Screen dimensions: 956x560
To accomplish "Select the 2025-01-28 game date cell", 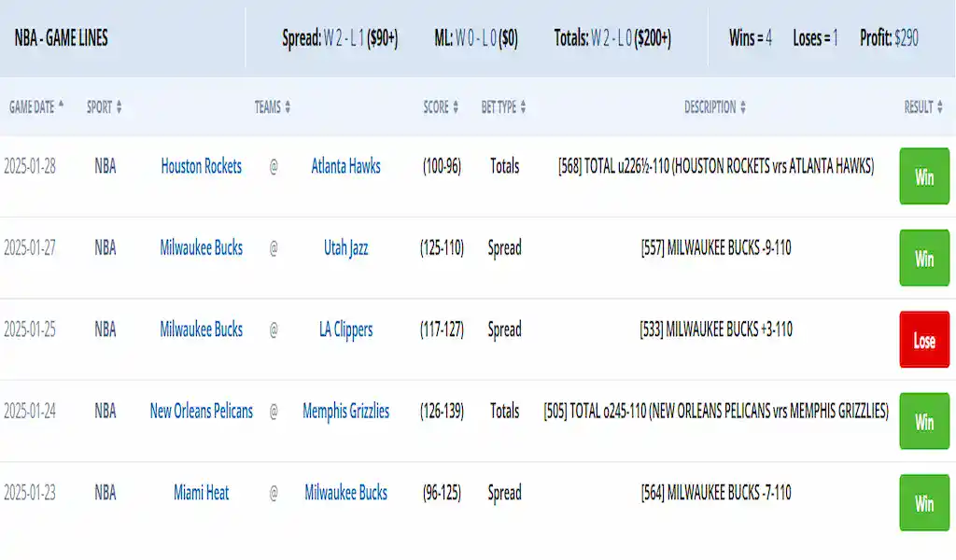I will (30, 166).
